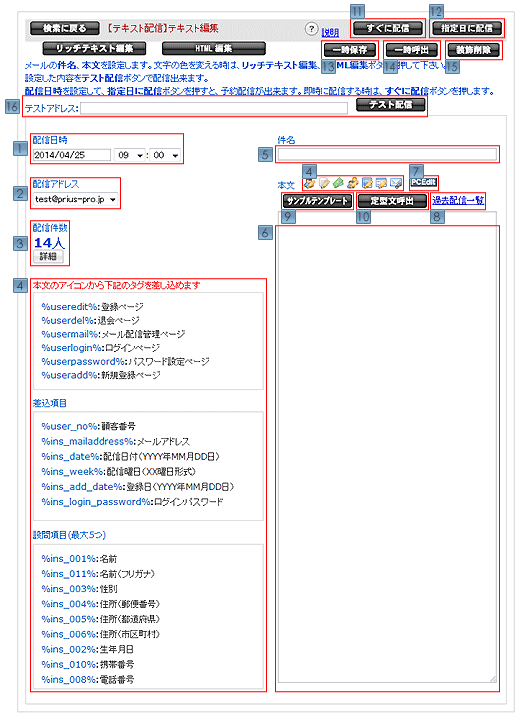Expand the 配信アドレス sender address dropdown
Viewport: 522px width, 720px height.
(x=75, y=200)
